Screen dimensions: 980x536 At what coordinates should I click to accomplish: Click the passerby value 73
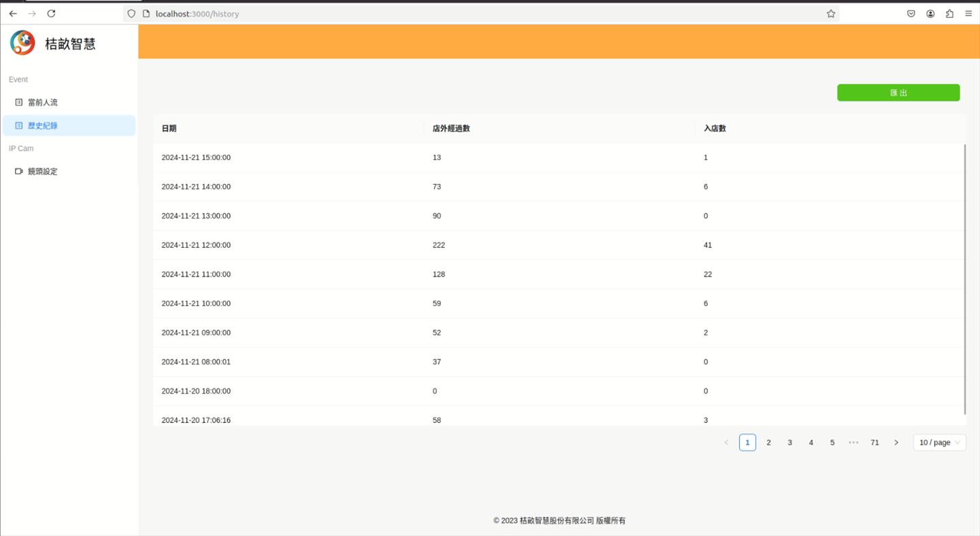(437, 187)
